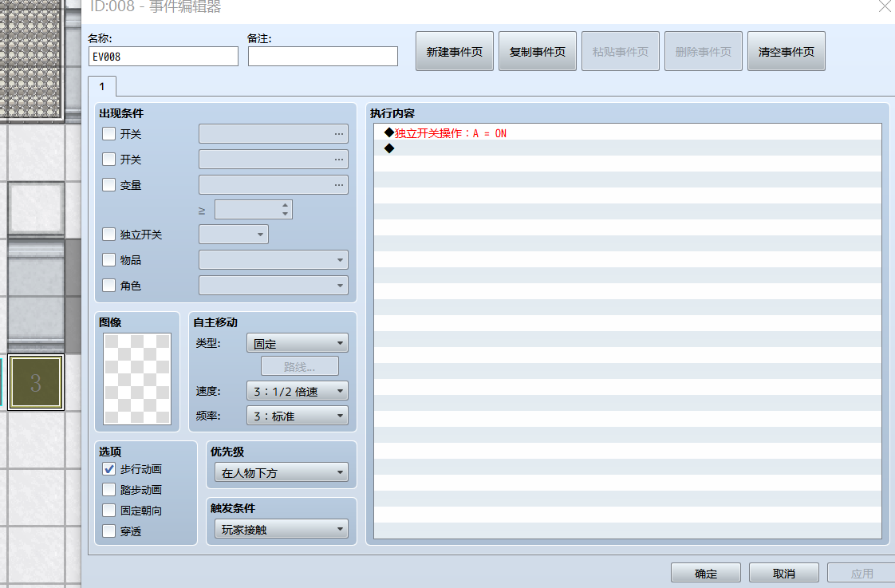The width and height of the screenshot is (895, 588).
Task: Open the 频率 dropdown showing 标准
Action: tap(298, 416)
